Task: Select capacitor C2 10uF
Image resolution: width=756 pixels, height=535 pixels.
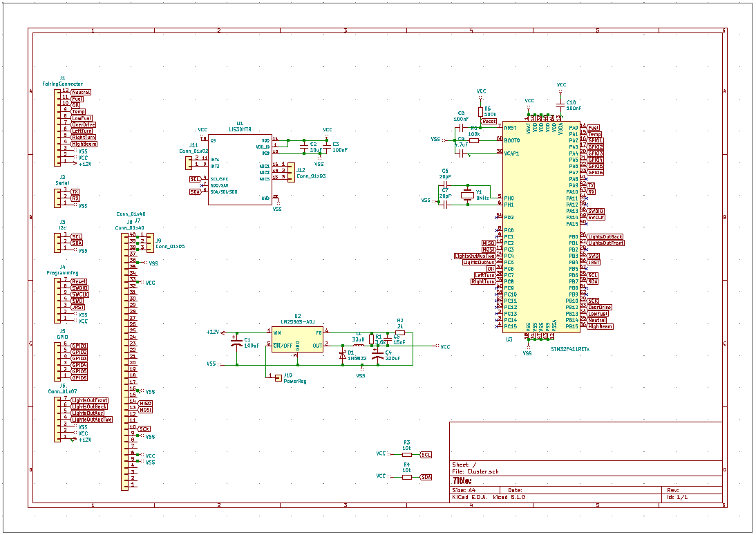Action: click(304, 145)
